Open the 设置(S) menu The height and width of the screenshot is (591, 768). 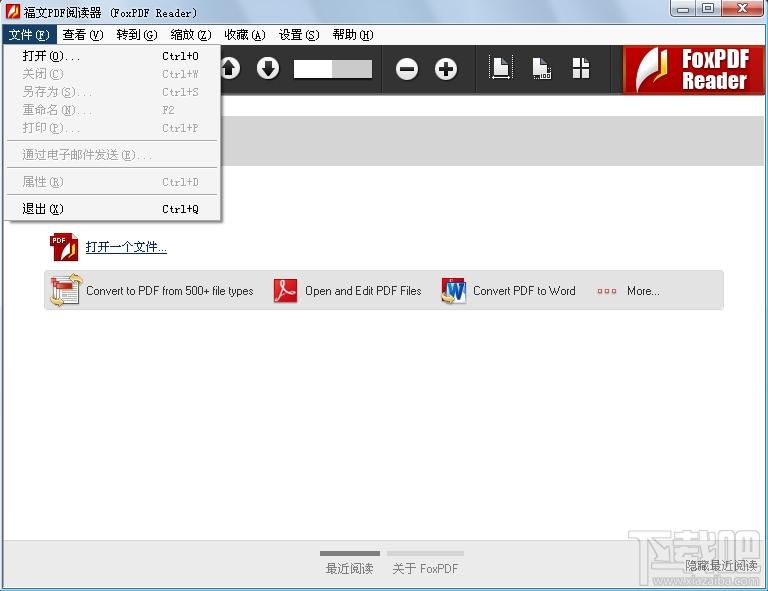click(299, 35)
